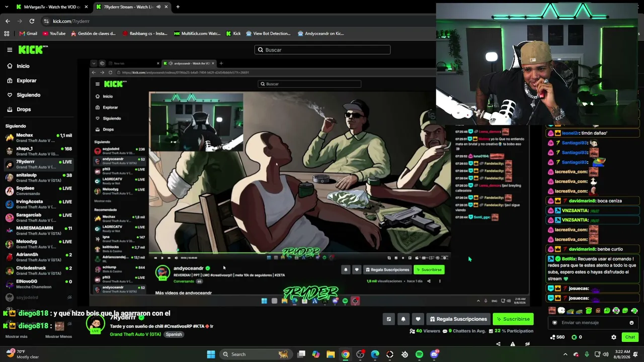Screen dimensions: 644x362
Task: Click the Windows taskbar Search box
Action: 255,354
